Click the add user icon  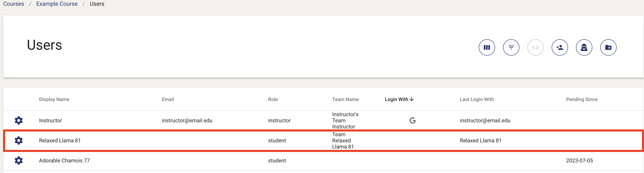coord(559,47)
